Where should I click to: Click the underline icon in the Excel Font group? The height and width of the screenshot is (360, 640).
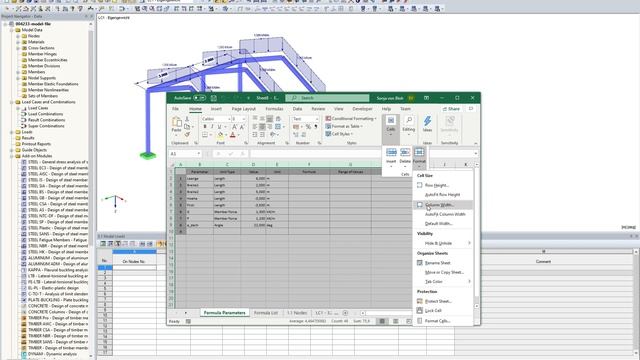(219, 127)
